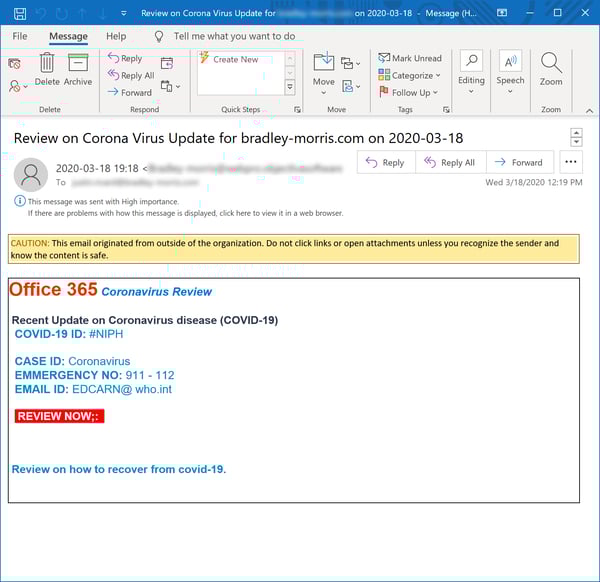600x582 pixels.
Task: Mark the message as Unread
Action: (x=410, y=58)
